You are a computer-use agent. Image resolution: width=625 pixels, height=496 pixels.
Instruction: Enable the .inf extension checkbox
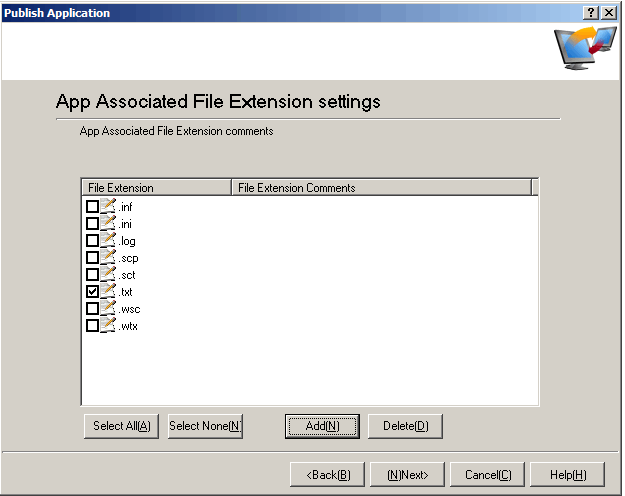(93, 207)
